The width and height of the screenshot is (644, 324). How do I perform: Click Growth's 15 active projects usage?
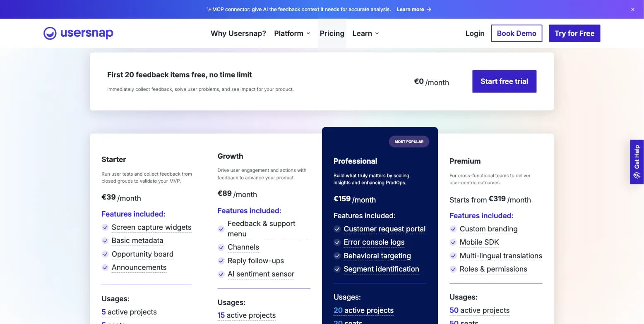(247, 315)
